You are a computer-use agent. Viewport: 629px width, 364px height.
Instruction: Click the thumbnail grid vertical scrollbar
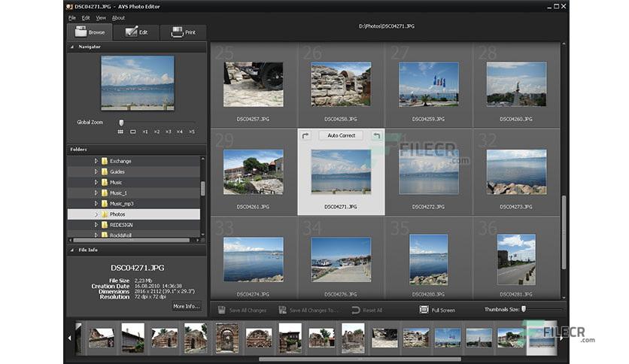[564, 232]
